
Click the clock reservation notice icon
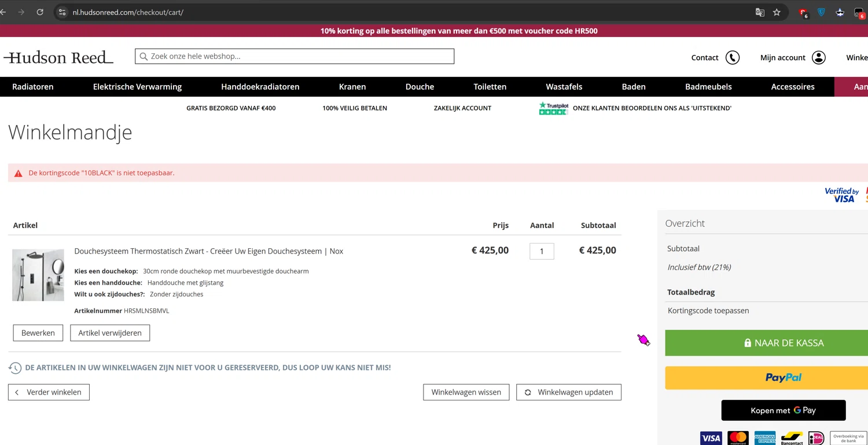pyautogui.click(x=15, y=367)
